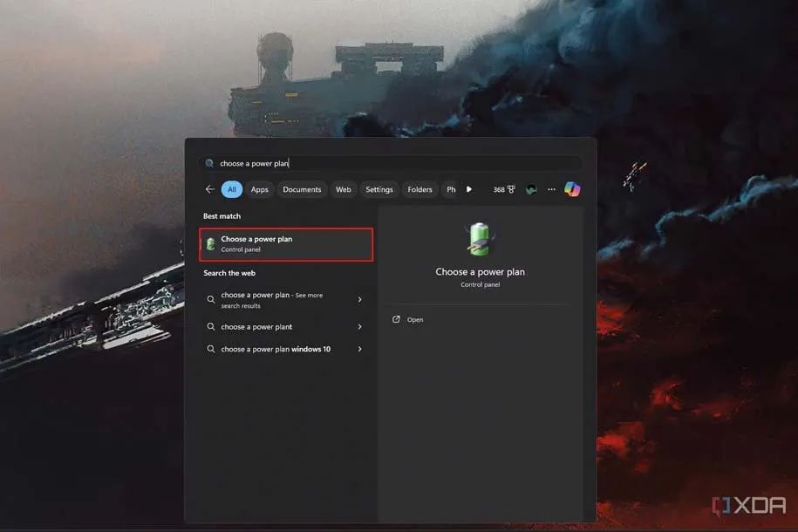
Task: Expand the 'power plan windows 10' chevron
Action: tap(360, 349)
